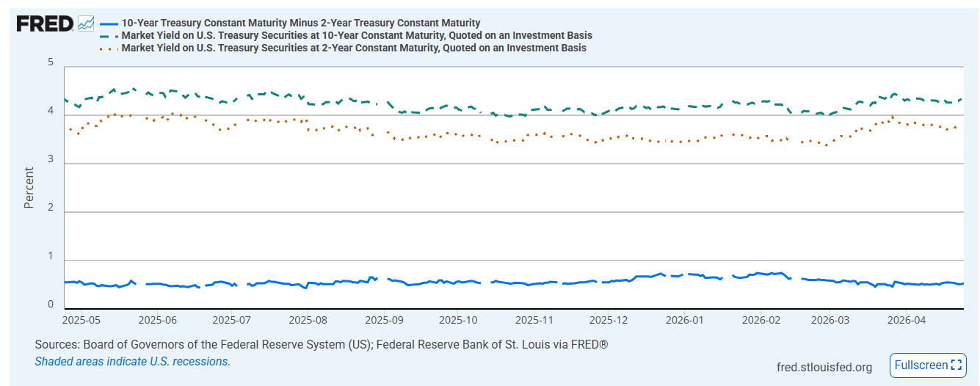Screen dimensions: 980x386
Task: Click the dashed green legend line marker
Action: pos(109,35)
